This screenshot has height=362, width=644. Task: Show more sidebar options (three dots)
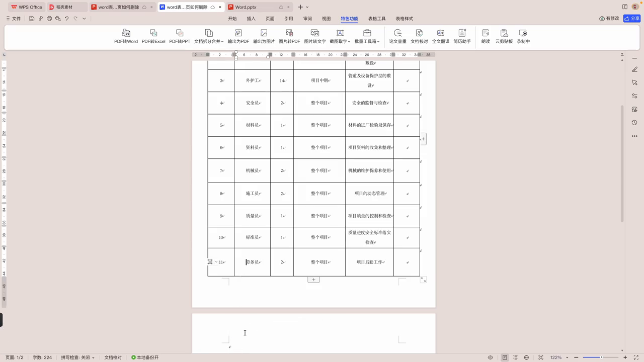click(634, 136)
